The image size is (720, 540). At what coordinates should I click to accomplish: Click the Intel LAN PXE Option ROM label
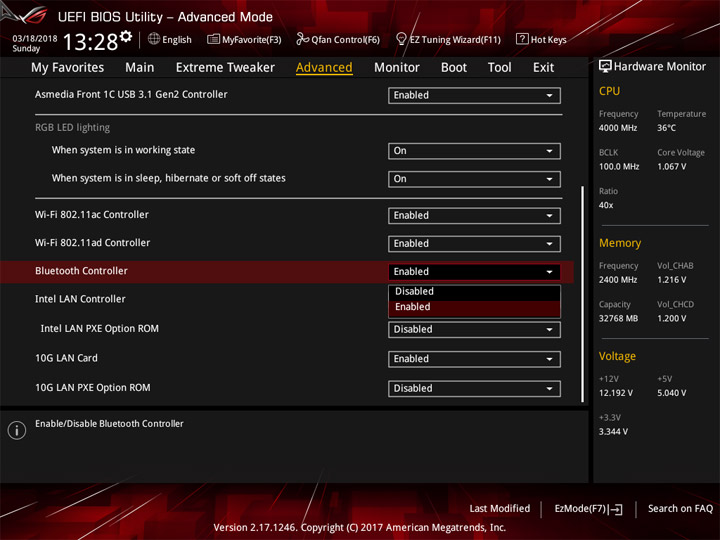tap(100, 329)
